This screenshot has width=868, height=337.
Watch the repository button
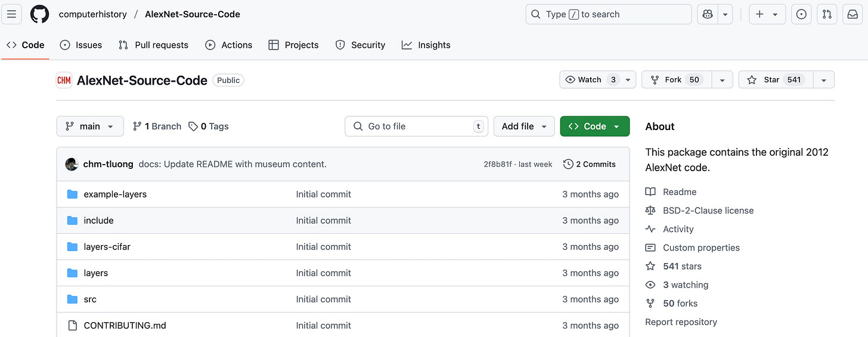point(597,80)
